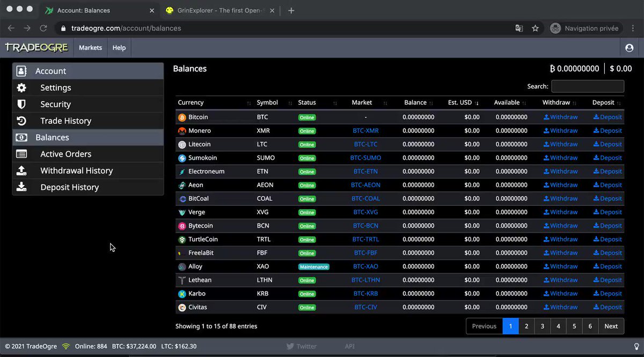Go to pagination page 4

point(558,326)
